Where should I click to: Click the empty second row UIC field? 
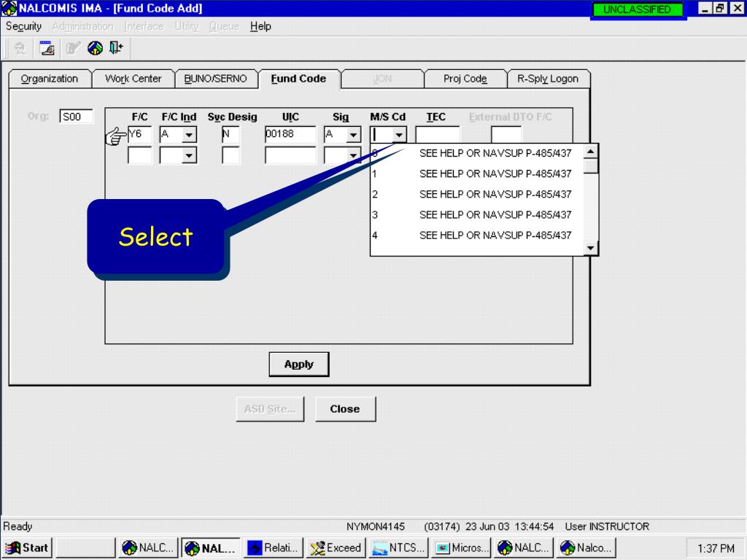pos(290,155)
